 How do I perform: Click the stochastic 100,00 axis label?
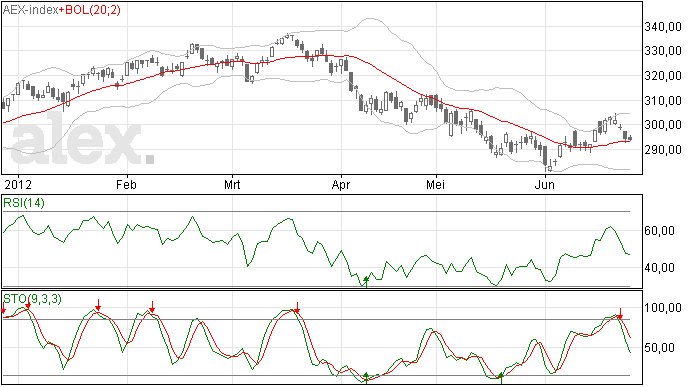click(663, 308)
